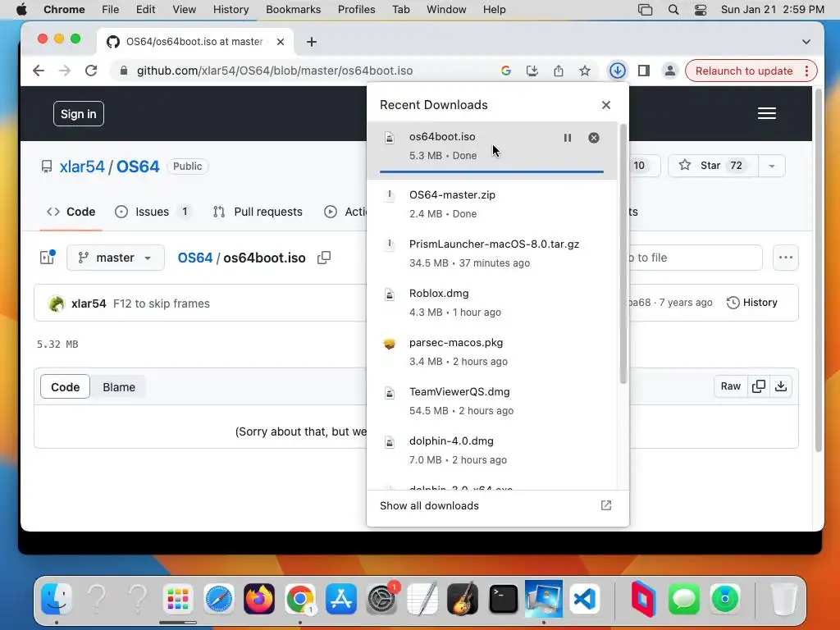Open the Show all downloads link

(429, 505)
